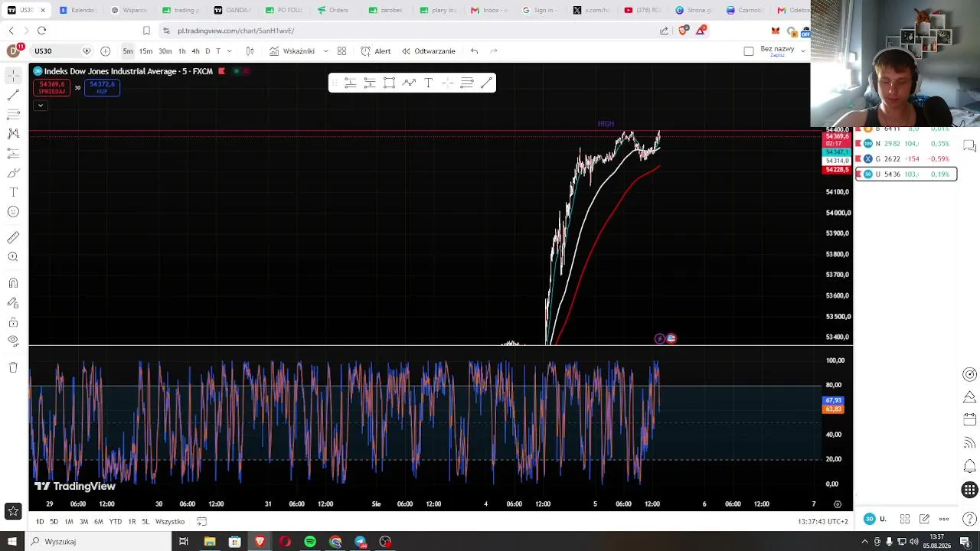This screenshot has width=980, height=551.
Task: Click the candlestick chart type icon
Action: (x=250, y=51)
